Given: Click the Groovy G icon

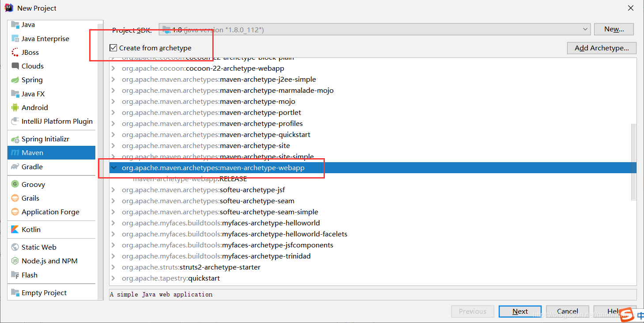Looking at the screenshot, I should [15, 184].
